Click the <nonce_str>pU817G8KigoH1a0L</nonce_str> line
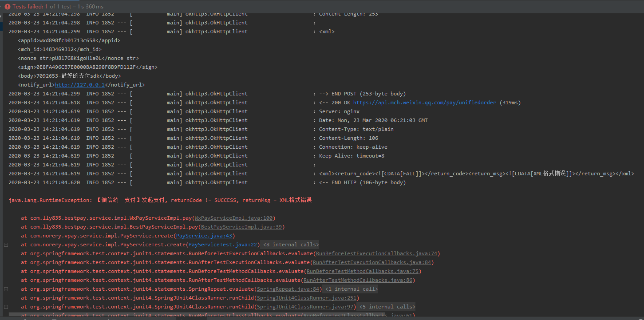The image size is (644, 320). point(78,58)
